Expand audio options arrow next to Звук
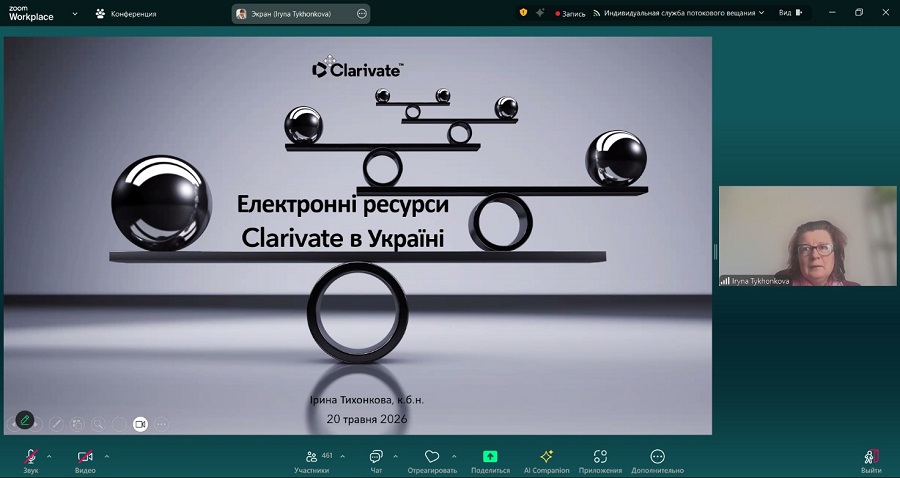 click(49, 457)
